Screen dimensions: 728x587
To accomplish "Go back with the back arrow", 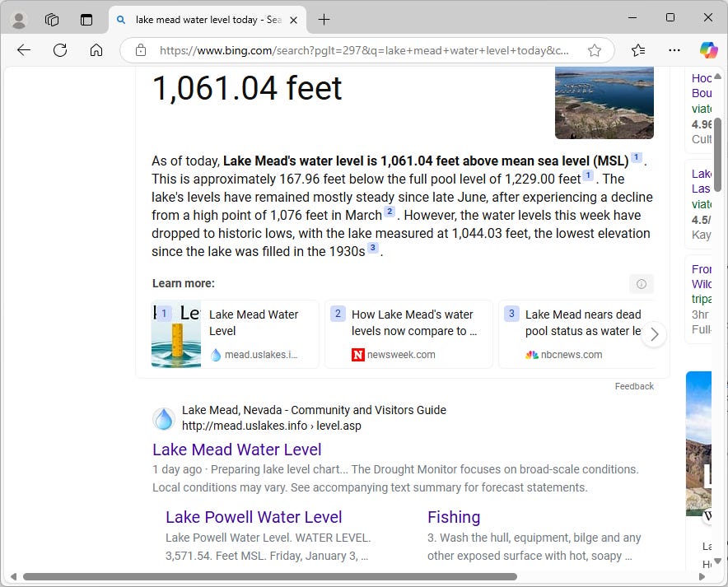I will click(24, 49).
